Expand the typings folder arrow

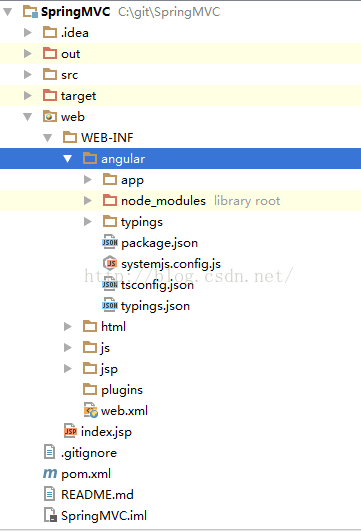point(88,221)
